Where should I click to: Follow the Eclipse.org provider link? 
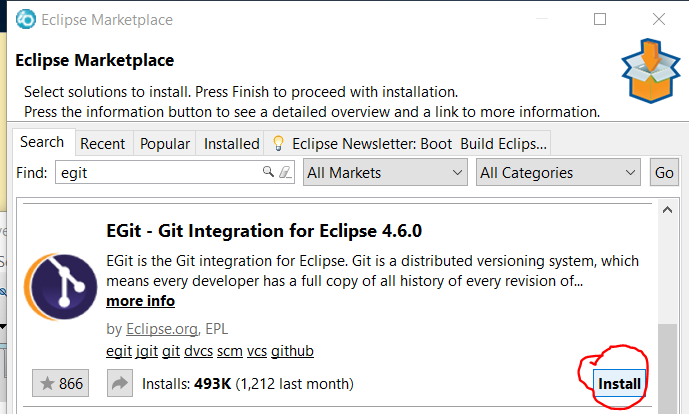click(162, 329)
